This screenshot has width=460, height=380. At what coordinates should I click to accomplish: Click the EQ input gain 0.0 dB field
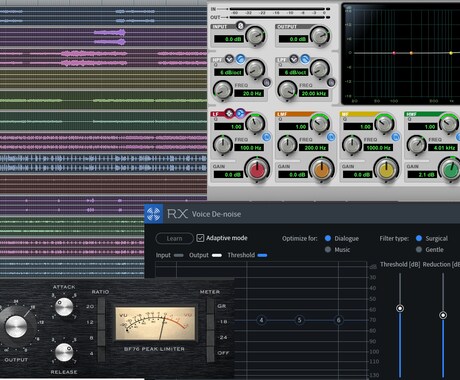228,39
